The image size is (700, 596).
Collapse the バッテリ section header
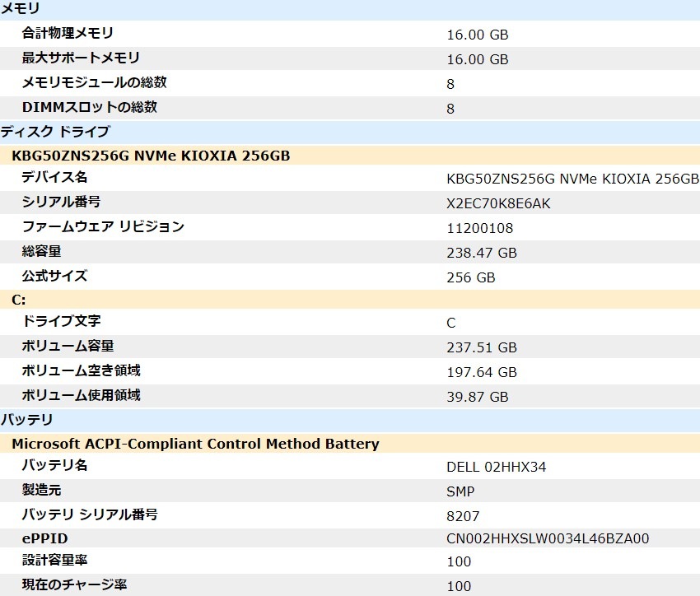(x=21, y=420)
